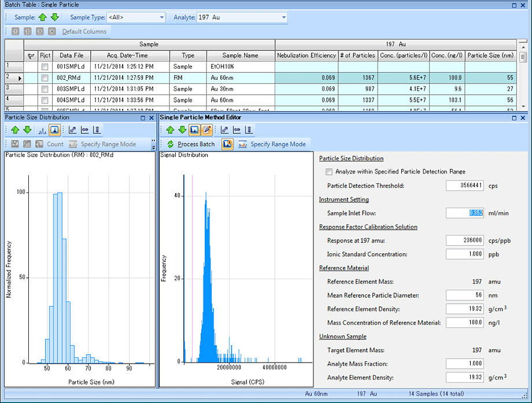Toggle the histogram view icon in Particle Size Distribution
Image resolution: width=532 pixels, height=403 pixels.
click(54, 130)
